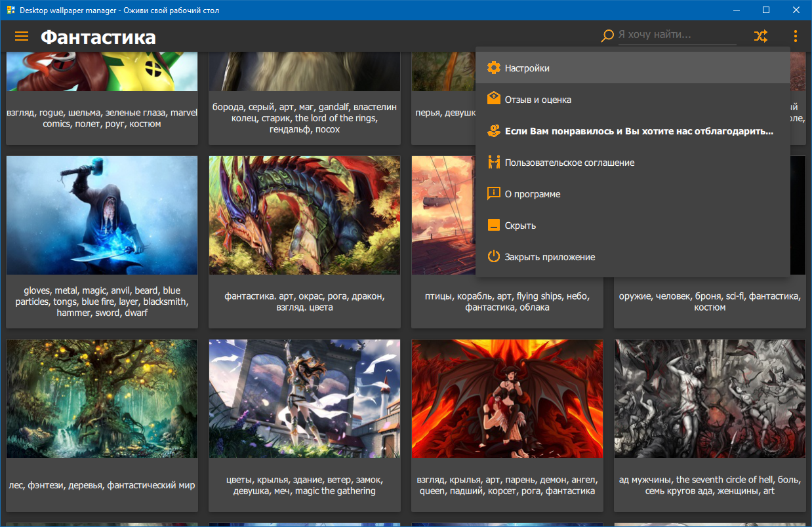Viewport: 812px width, 527px height.
Task: Open Пользовательское соглашение menu item
Action: (x=632, y=163)
